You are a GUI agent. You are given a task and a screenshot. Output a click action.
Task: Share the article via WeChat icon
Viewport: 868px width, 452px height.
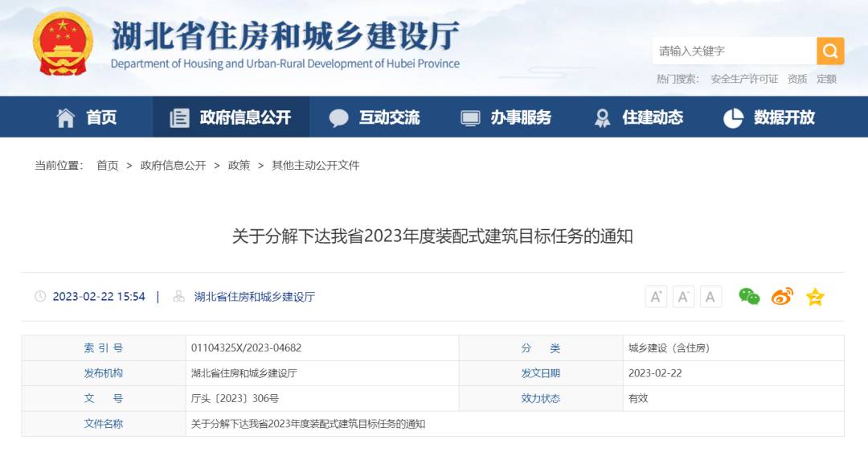(749, 297)
